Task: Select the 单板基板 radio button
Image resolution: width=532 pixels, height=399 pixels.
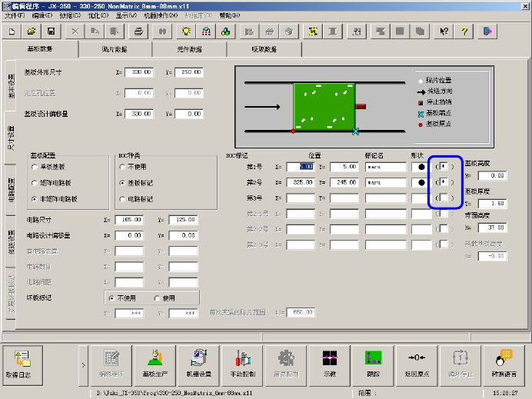Action: coord(35,166)
